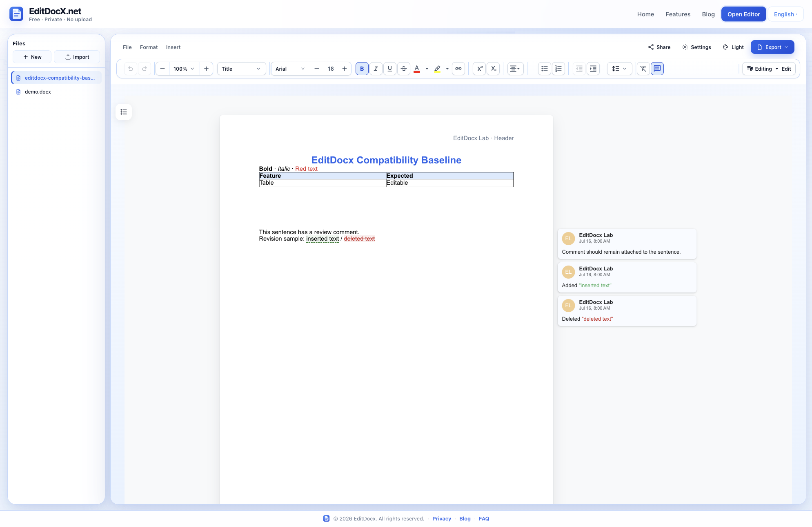812x527 pixels.
Task: Click the Decrease indent icon
Action: [579, 69]
